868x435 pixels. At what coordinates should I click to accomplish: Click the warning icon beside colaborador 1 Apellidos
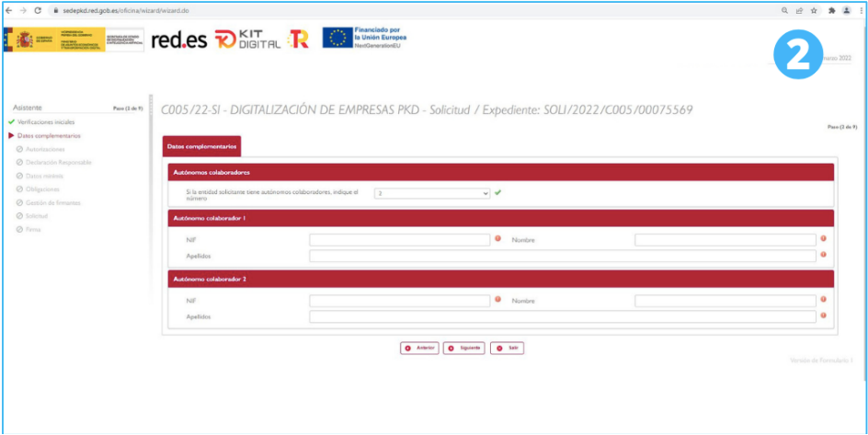click(x=823, y=255)
